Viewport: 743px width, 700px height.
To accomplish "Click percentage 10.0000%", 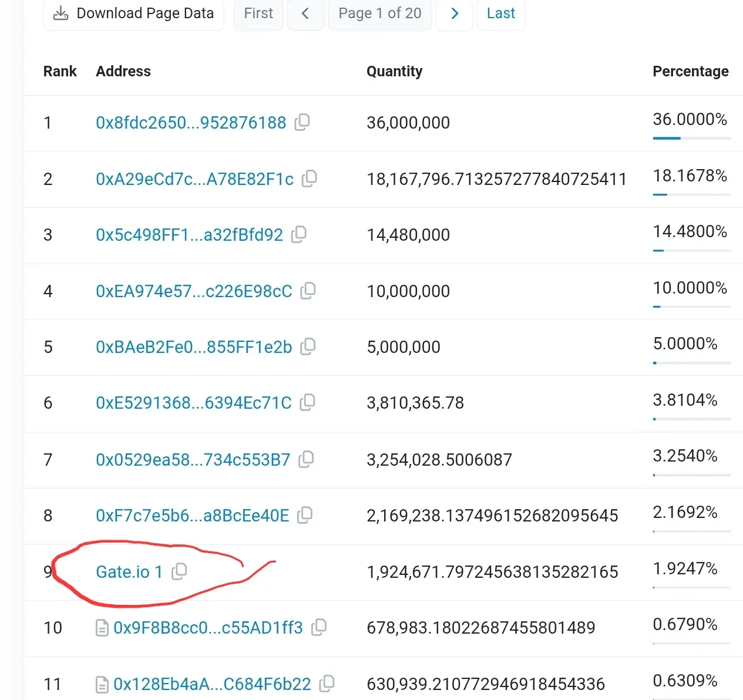I will (690, 288).
